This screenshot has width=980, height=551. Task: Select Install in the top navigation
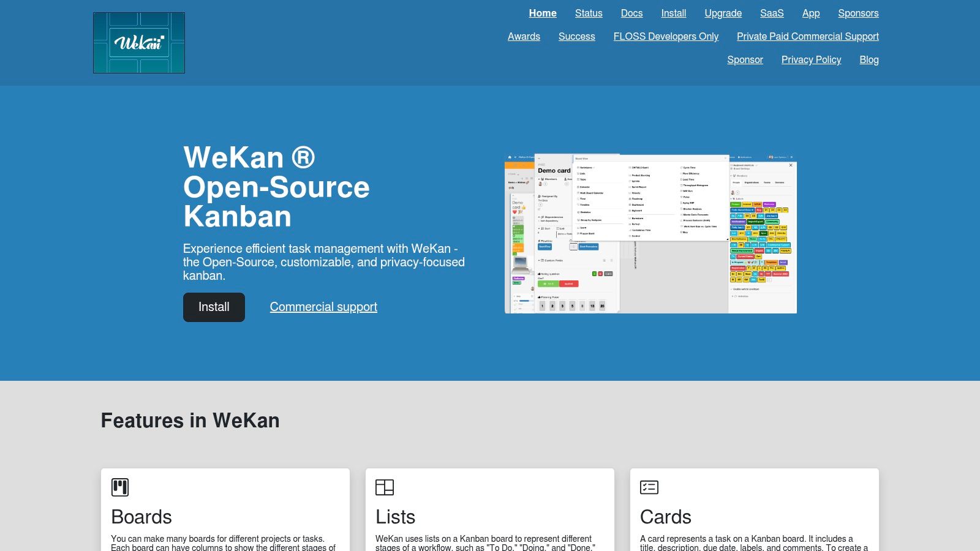pos(674,13)
